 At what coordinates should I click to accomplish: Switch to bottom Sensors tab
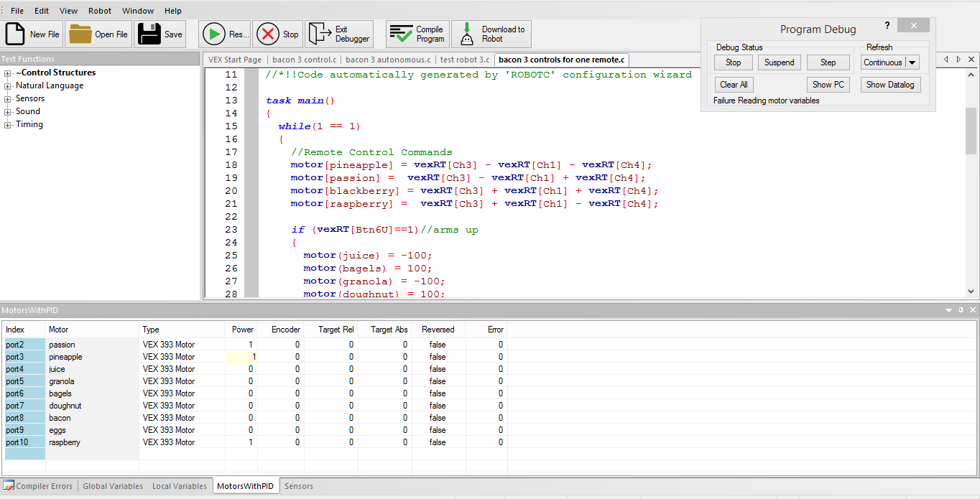[299, 486]
